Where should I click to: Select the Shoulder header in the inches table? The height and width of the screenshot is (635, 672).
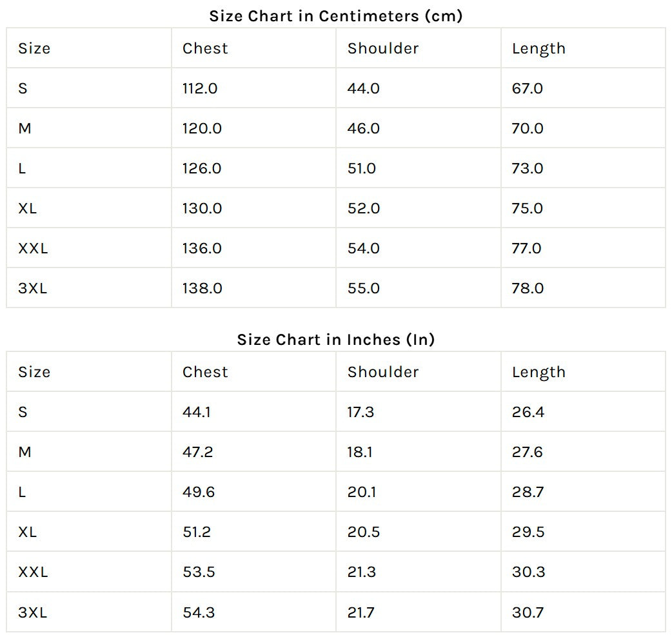point(383,372)
